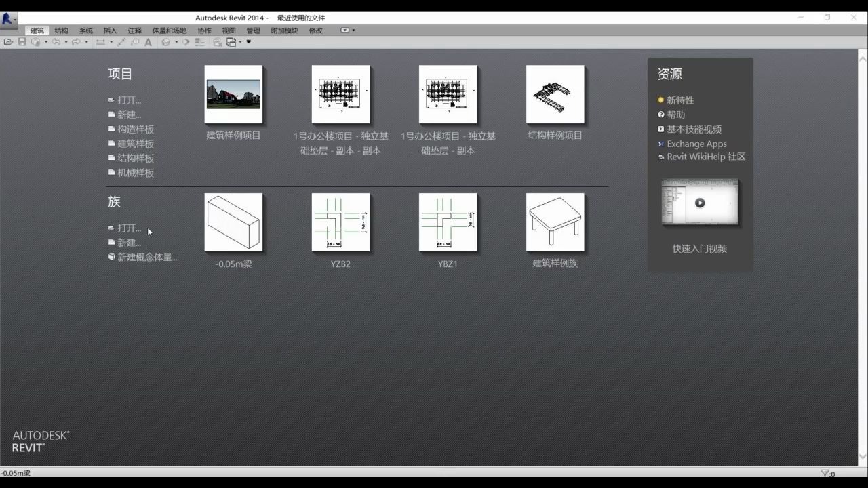Click the filter funnel icon in the status bar

click(825, 473)
